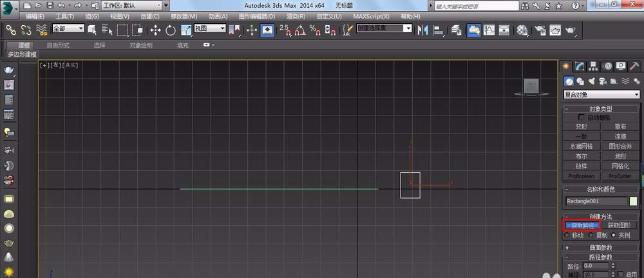The width and height of the screenshot is (644, 278).
Task: Open the Schematic View icon
Action: 504,30
